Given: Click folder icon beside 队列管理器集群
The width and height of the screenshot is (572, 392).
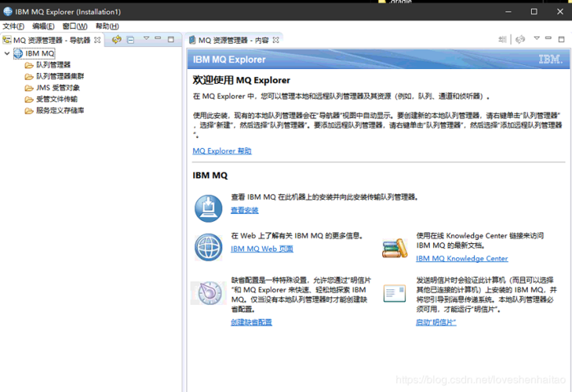Looking at the screenshot, I should pyautogui.click(x=29, y=77).
